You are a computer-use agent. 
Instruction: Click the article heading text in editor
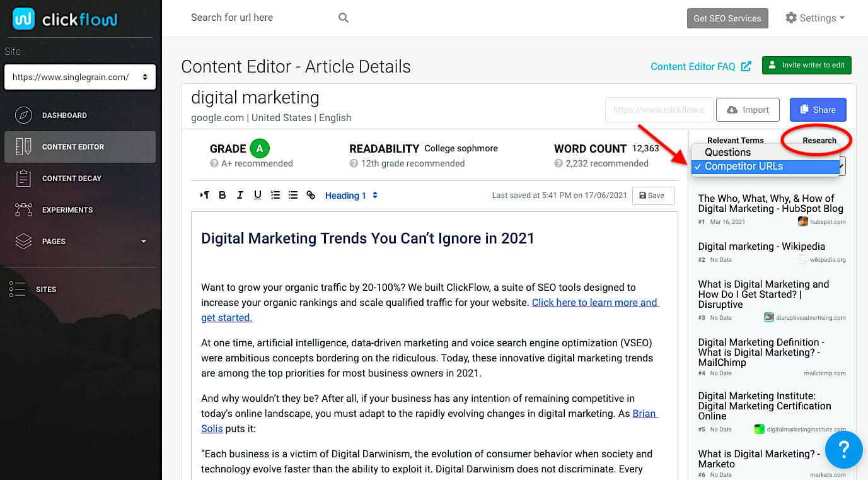point(367,238)
